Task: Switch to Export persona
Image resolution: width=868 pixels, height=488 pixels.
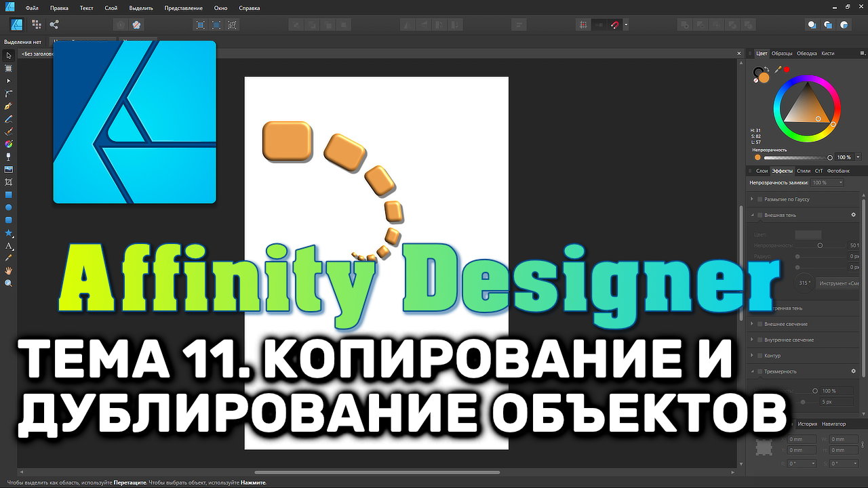Action: [54, 24]
